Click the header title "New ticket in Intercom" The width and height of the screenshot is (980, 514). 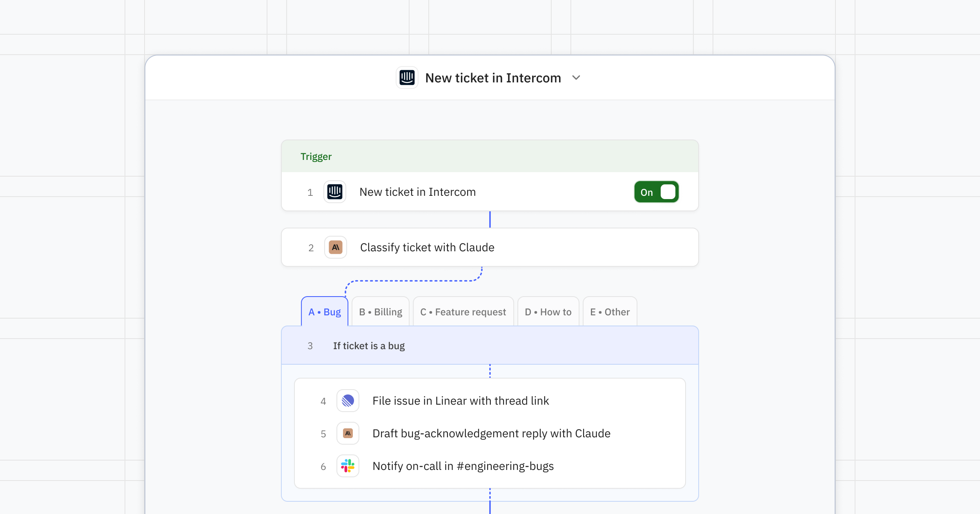point(493,78)
